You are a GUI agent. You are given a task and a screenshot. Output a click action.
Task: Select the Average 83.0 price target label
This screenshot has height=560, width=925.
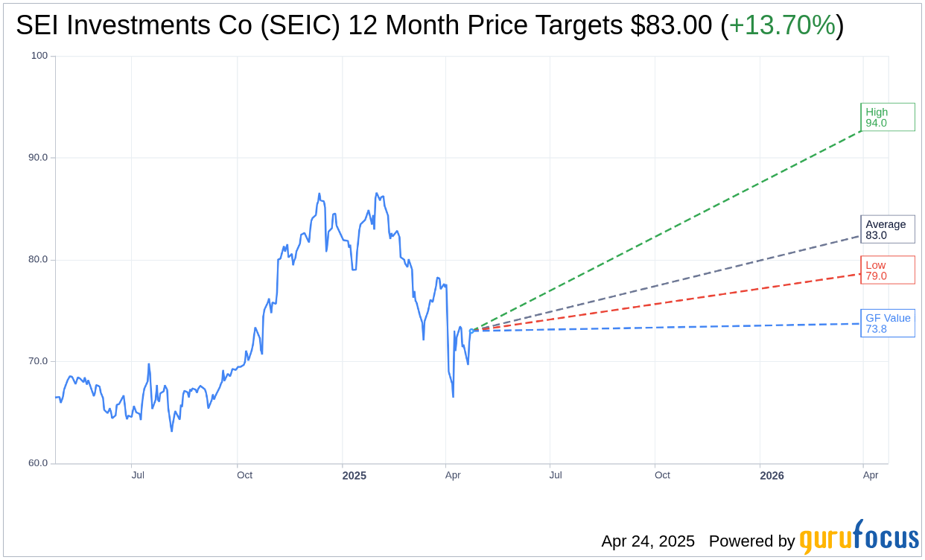click(x=887, y=229)
